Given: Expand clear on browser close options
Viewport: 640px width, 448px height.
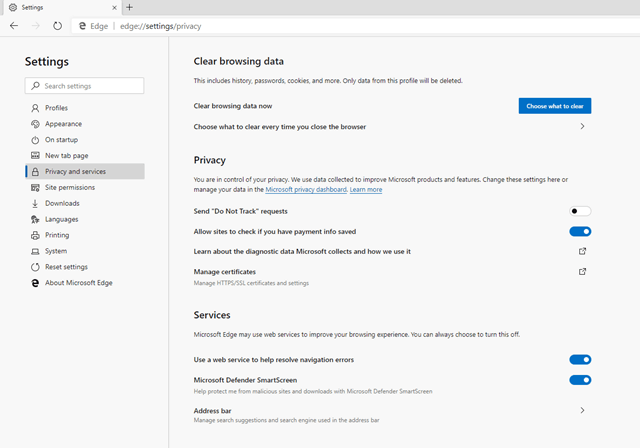Looking at the screenshot, I should pyautogui.click(x=582, y=127).
